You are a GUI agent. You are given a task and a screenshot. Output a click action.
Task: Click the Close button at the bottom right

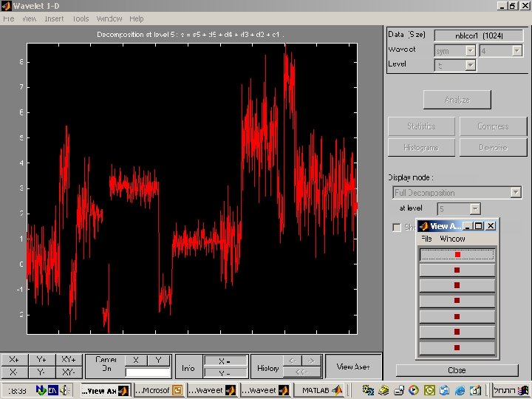pos(456,370)
